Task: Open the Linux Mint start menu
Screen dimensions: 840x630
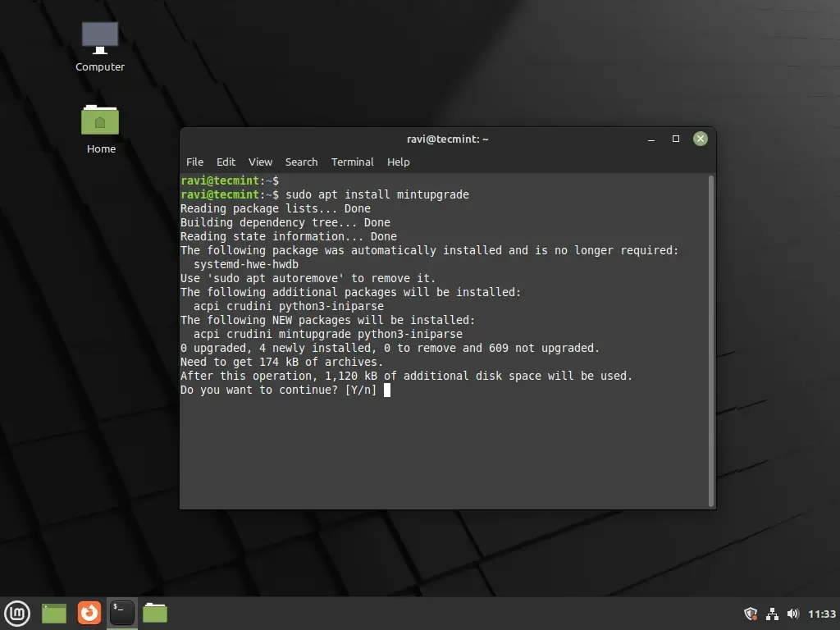Action: coord(17,613)
